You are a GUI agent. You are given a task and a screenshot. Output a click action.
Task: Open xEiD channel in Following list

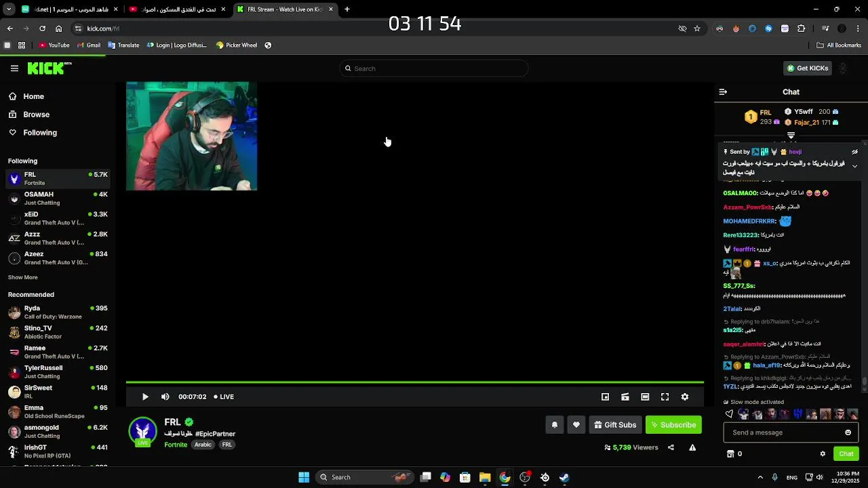pos(58,218)
